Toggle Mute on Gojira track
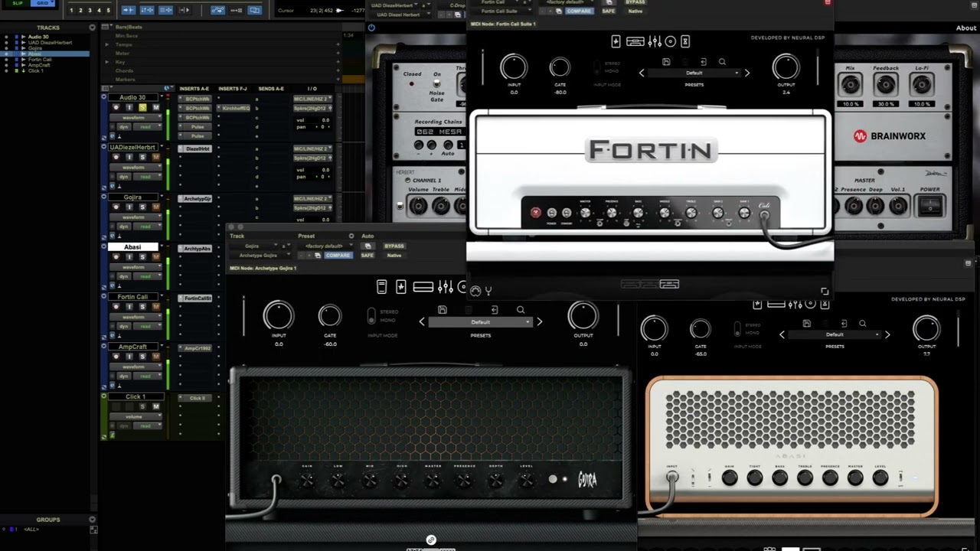This screenshot has width=980, height=551. pos(156,207)
